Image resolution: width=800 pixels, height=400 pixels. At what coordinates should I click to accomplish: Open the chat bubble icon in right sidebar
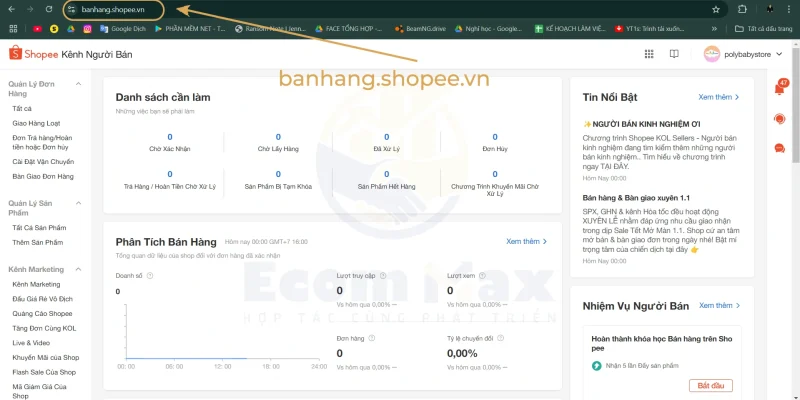click(780, 148)
